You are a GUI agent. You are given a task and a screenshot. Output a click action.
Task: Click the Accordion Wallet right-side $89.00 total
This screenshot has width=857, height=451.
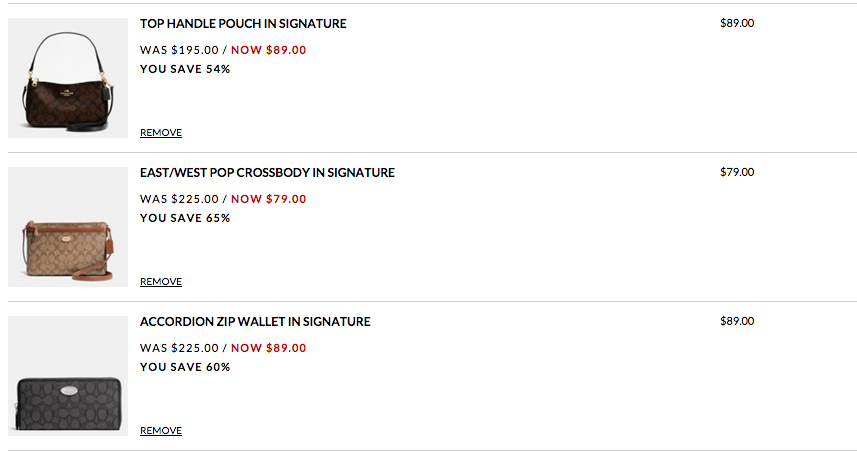coord(737,321)
